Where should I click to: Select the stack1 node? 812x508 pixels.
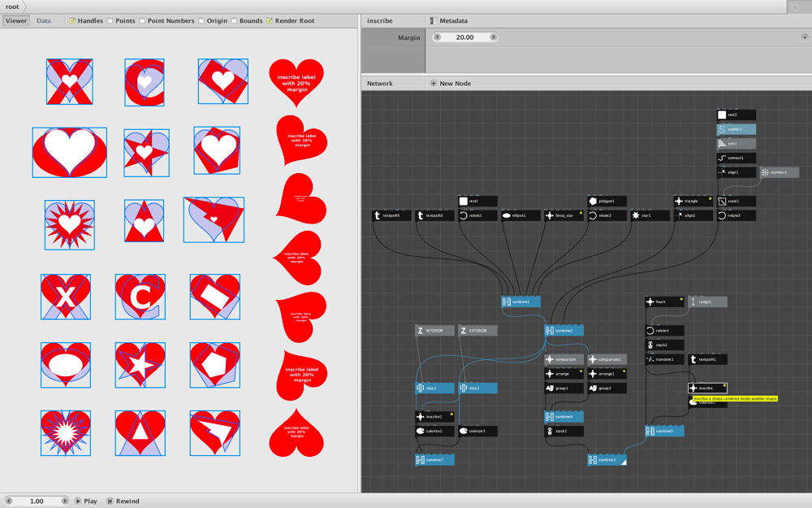[564, 431]
